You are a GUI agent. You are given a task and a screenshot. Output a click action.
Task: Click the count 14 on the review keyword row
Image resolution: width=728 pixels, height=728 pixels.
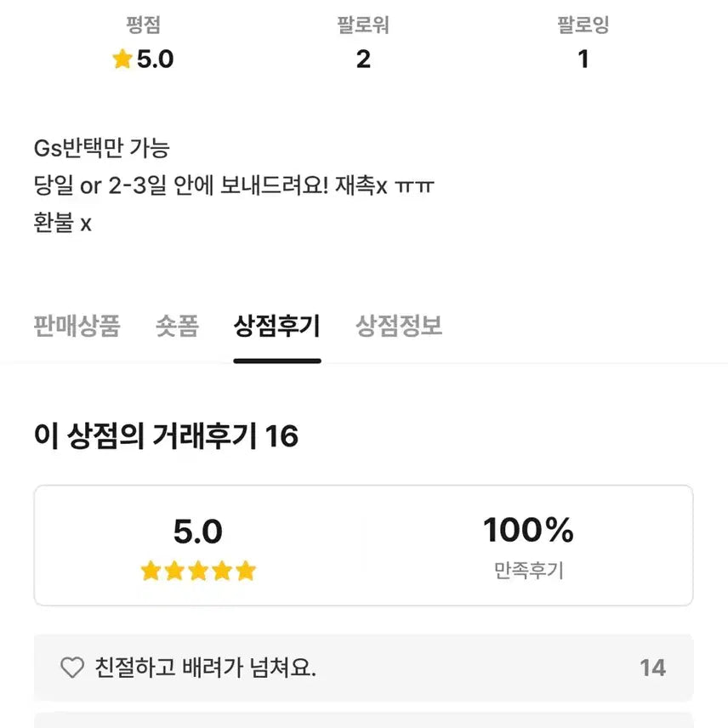(x=652, y=668)
